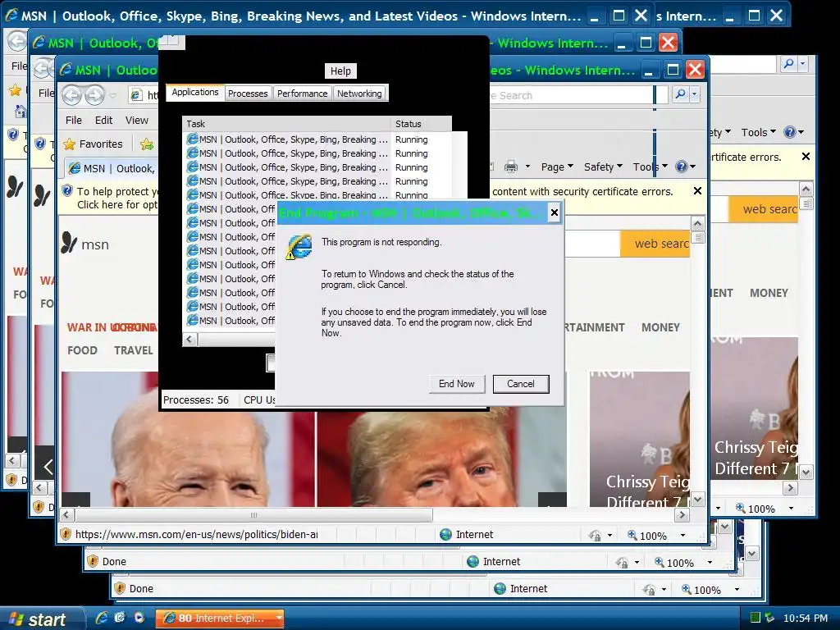840x630 pixels.
Task: Click the printer icon in front IE command bar
Action: tap(511, 167)
